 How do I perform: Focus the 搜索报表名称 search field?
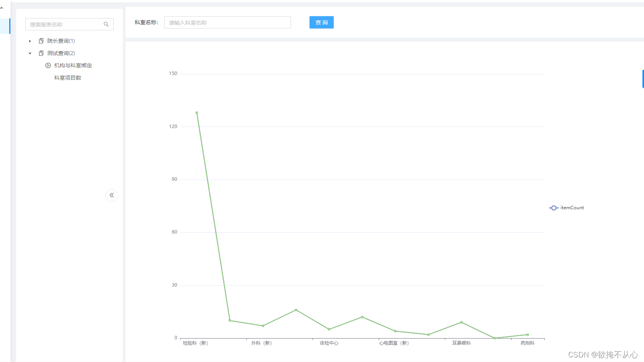pyautogui.click(x=69, y=24)
